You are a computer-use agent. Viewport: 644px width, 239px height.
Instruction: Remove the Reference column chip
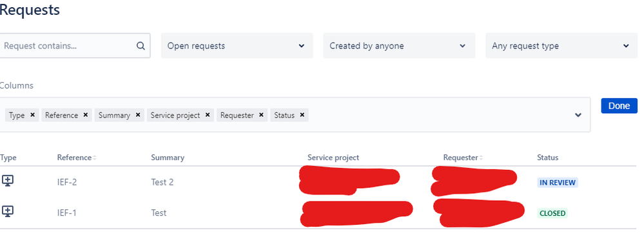(86, 115)
